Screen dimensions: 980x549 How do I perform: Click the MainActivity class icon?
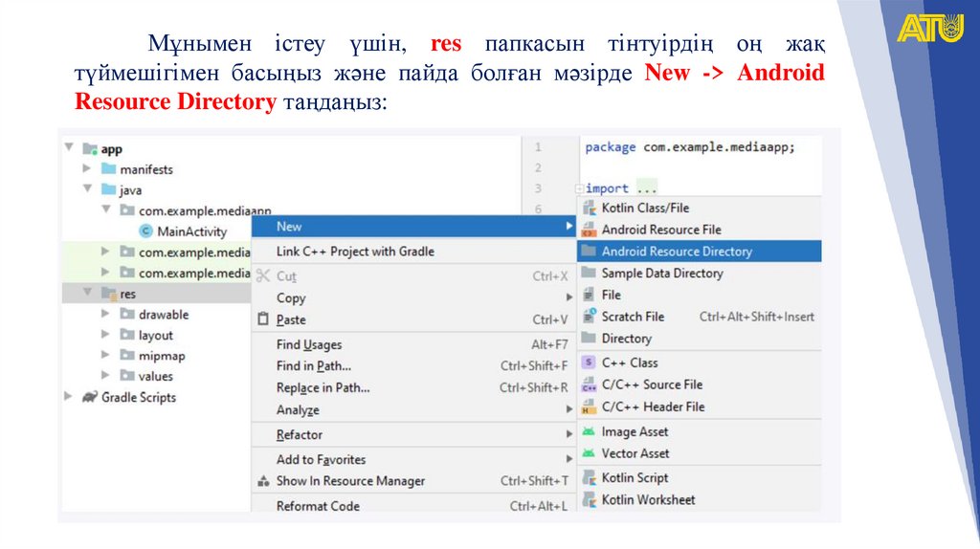point(145,231)
